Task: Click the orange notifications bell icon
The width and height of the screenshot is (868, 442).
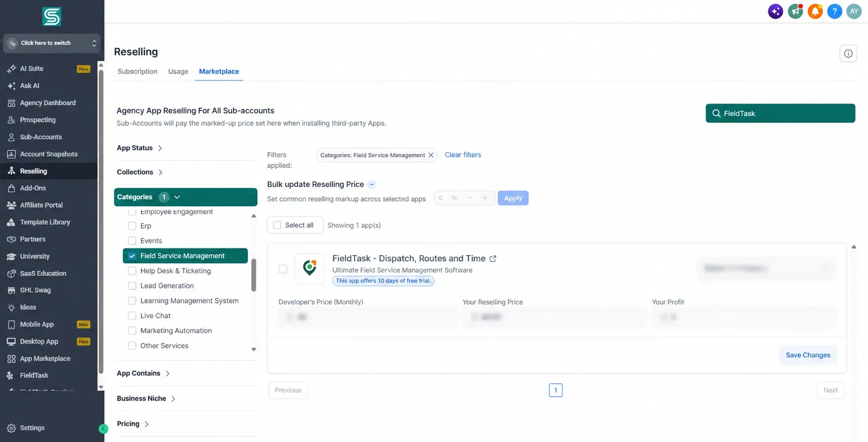Action: 815,11
